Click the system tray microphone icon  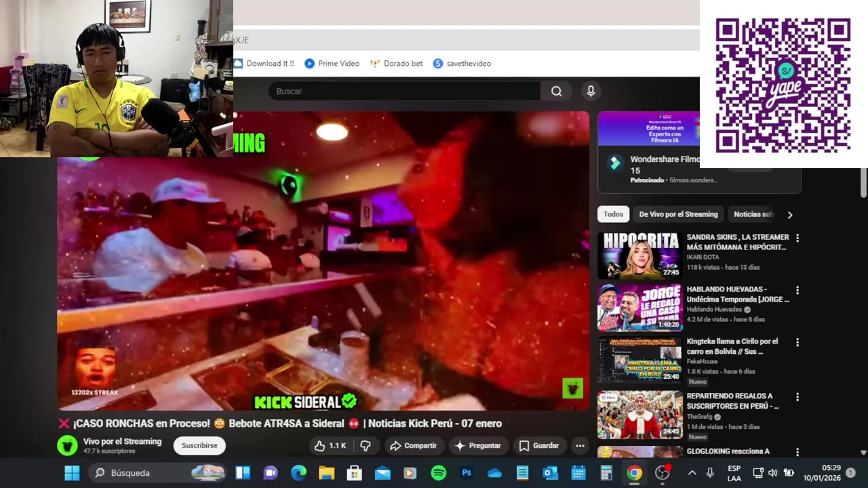710,472
